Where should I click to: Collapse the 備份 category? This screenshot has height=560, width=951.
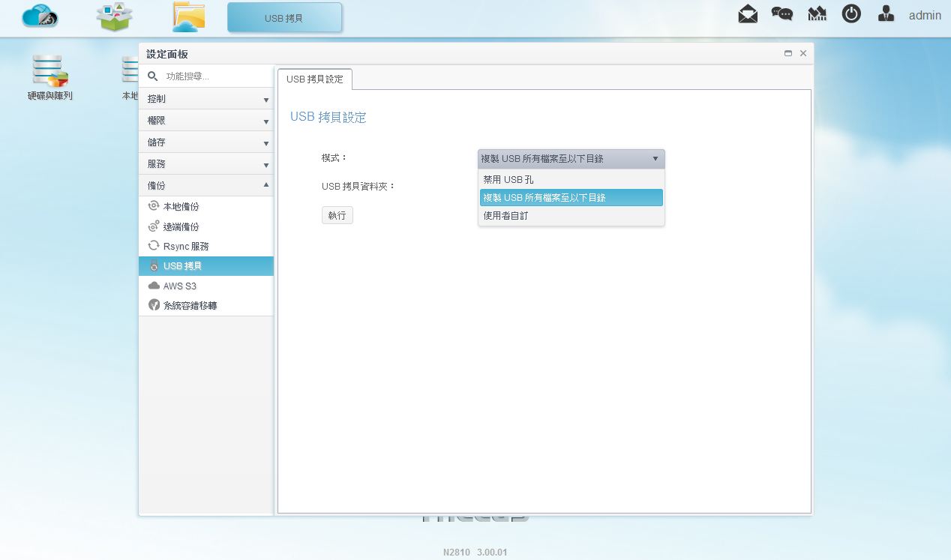206,185
